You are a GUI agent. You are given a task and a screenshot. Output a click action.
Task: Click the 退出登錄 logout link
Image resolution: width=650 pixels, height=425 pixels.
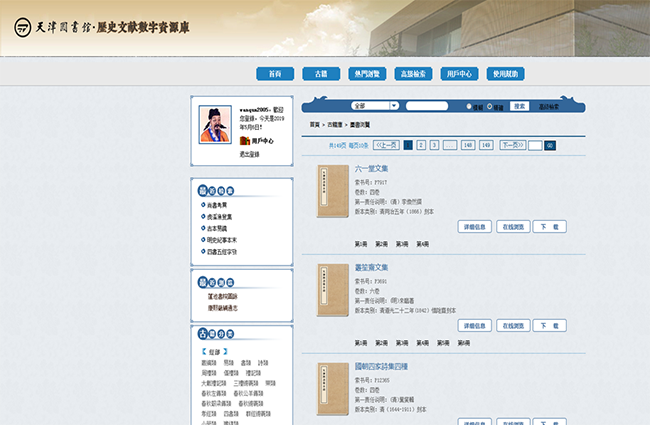click(x=250, y=154)
